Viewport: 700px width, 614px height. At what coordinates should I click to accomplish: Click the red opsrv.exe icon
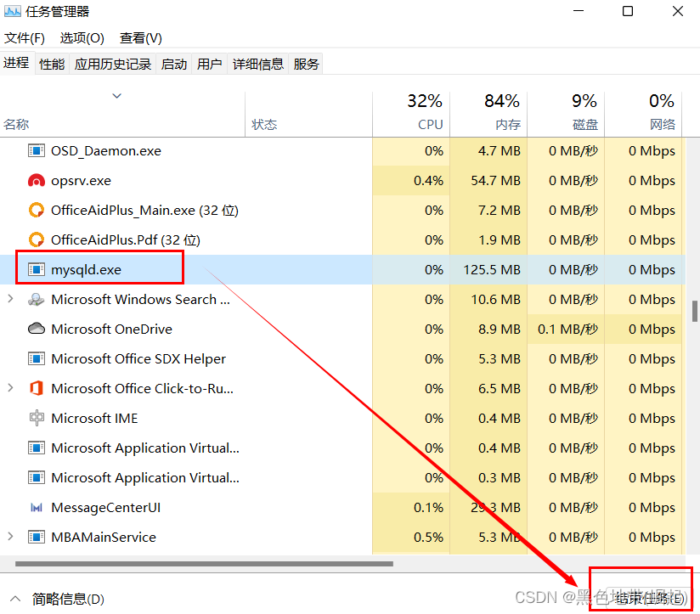tap(37, 181)
